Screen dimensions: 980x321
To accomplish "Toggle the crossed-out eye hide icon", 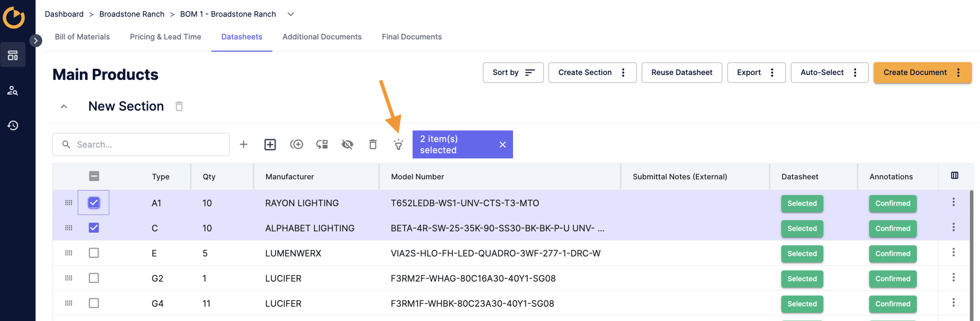I will (x=347, y=144).
